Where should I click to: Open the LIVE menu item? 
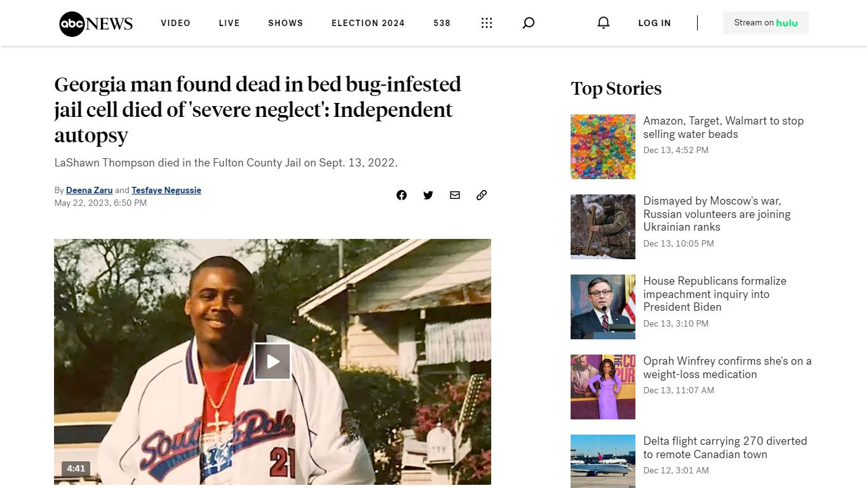(x=229, y=23)
